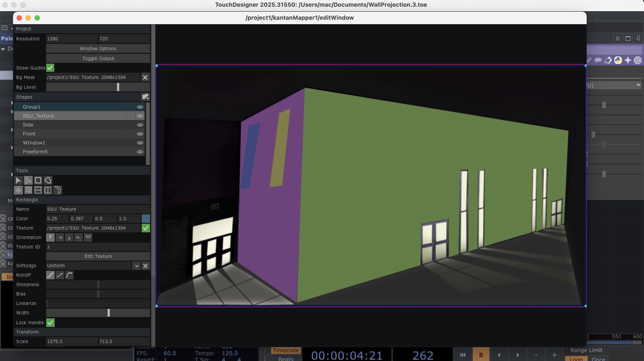Select the horizontal split tool
This screenshot has width=644, height=361.
point(38,190)
